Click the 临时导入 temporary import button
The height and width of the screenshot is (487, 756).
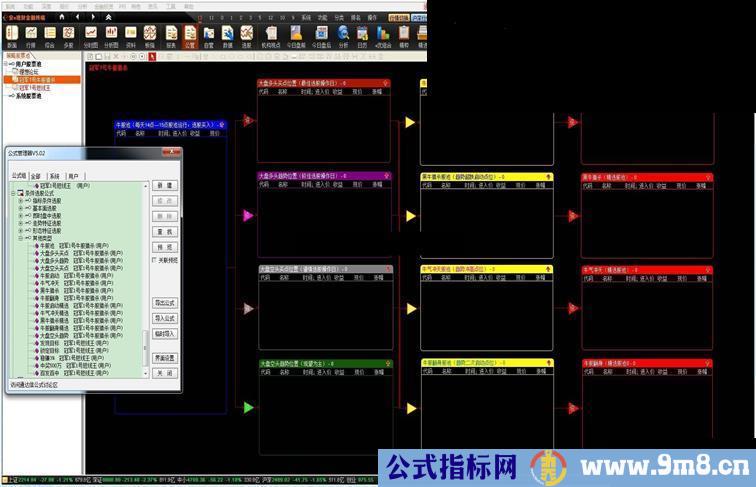coord(165,334)
